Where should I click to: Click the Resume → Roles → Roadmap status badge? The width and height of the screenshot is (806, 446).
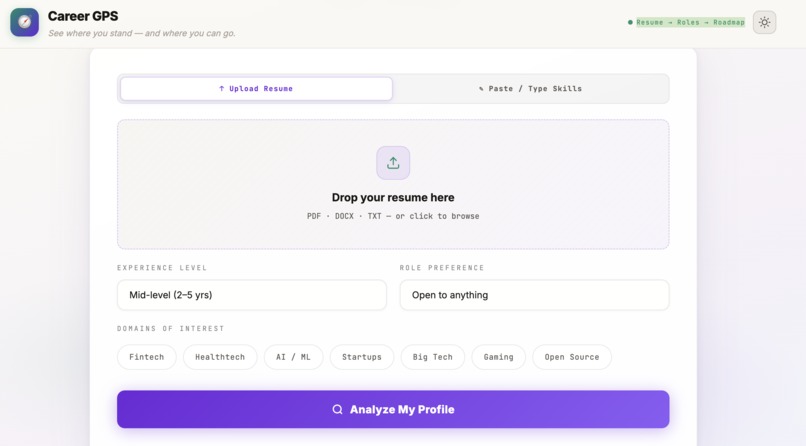coord(686,22)
